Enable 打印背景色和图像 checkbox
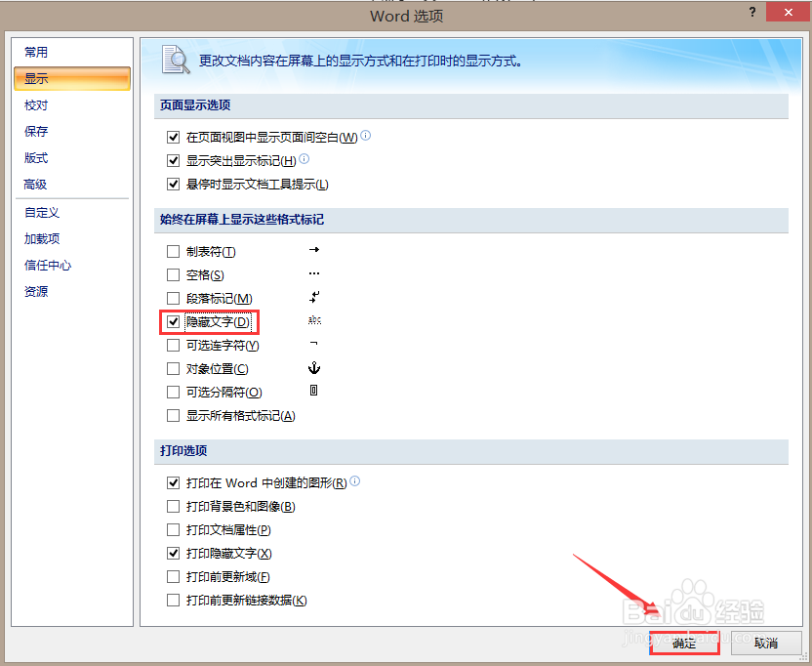 173,507
